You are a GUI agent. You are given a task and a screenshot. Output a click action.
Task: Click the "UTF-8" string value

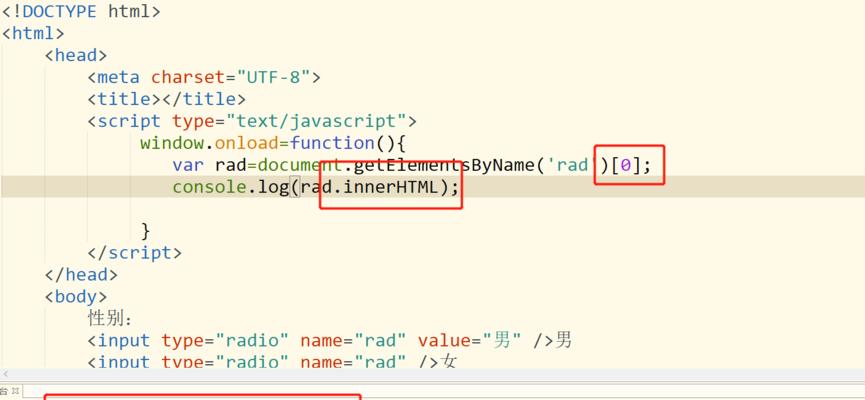pos(273,77)
